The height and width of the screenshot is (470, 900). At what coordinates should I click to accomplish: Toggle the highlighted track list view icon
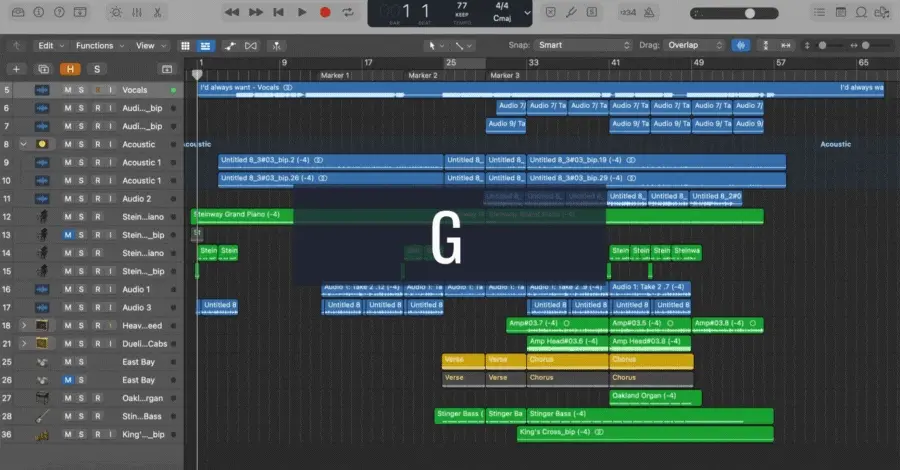coord(205,46)
